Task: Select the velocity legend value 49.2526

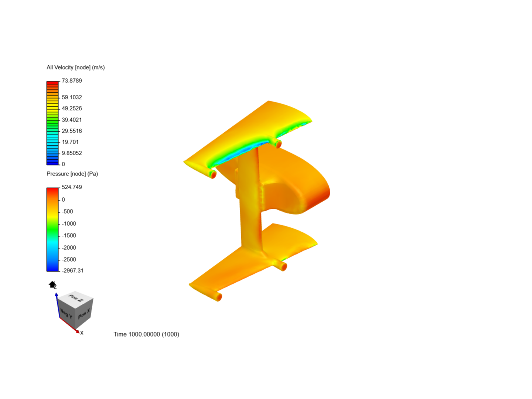Action: pos(72,108)
